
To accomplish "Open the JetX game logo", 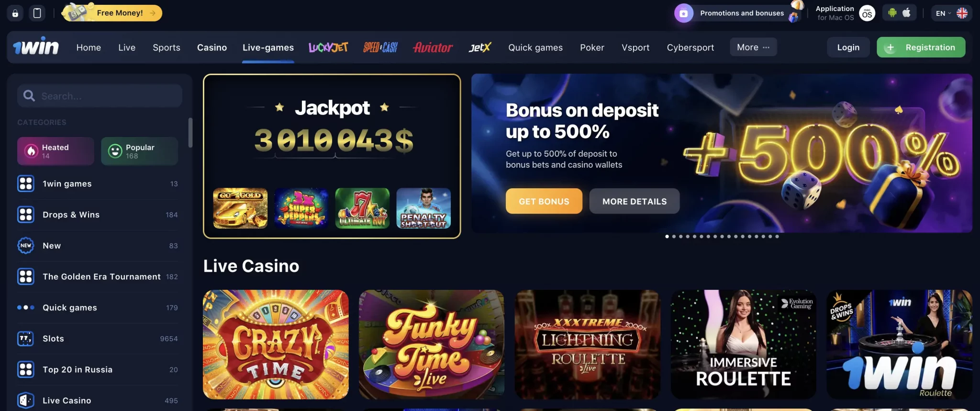I will (480, 47).
